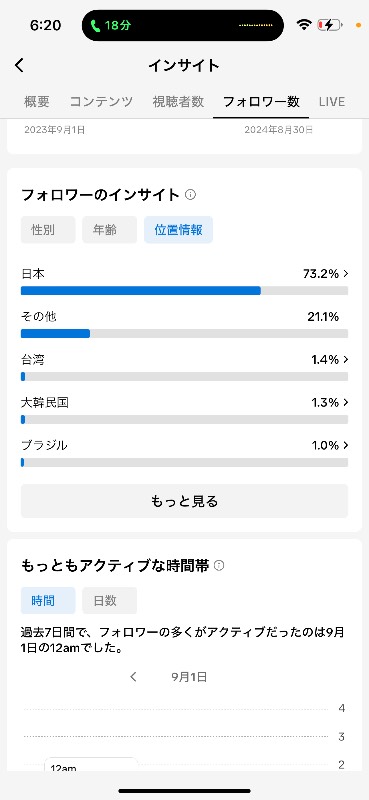Go to previous day with left chevron
This screenshot has width=369, height=800.
click(134, 677)
